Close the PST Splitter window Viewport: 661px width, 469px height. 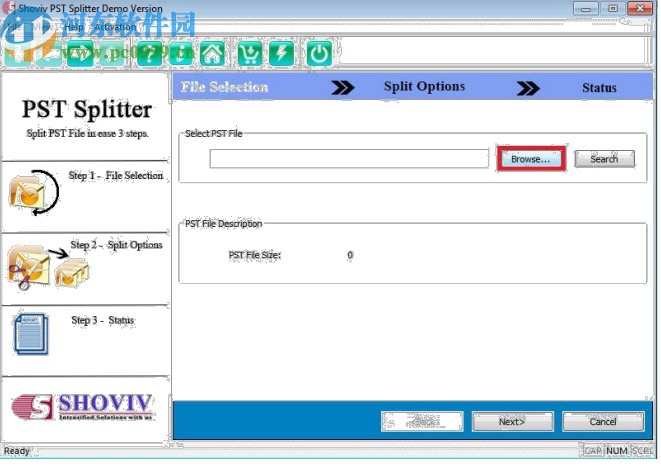pos(640,8)
